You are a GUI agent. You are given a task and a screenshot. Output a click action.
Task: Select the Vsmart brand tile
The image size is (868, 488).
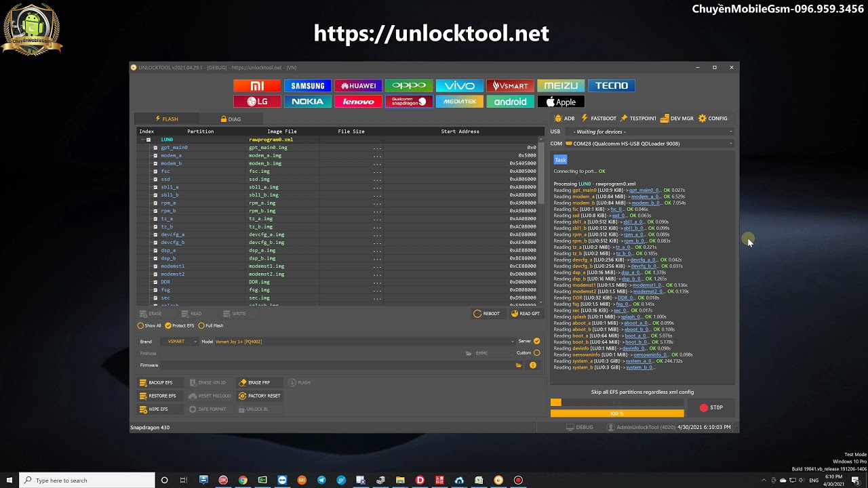pyautogui.click(x=510, y=85)
